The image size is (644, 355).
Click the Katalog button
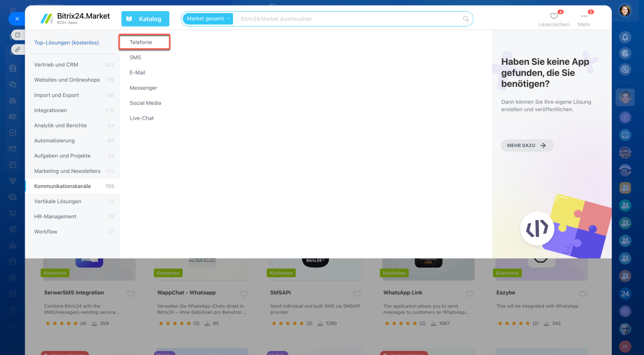[x=145, y=19]
